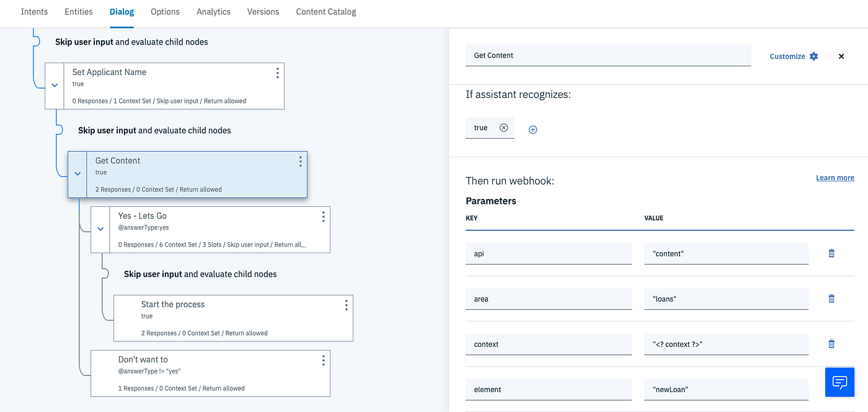The width and height of the screenshot is (868, 412).
Task: Select the Entities tab
Action: [78, 11]
